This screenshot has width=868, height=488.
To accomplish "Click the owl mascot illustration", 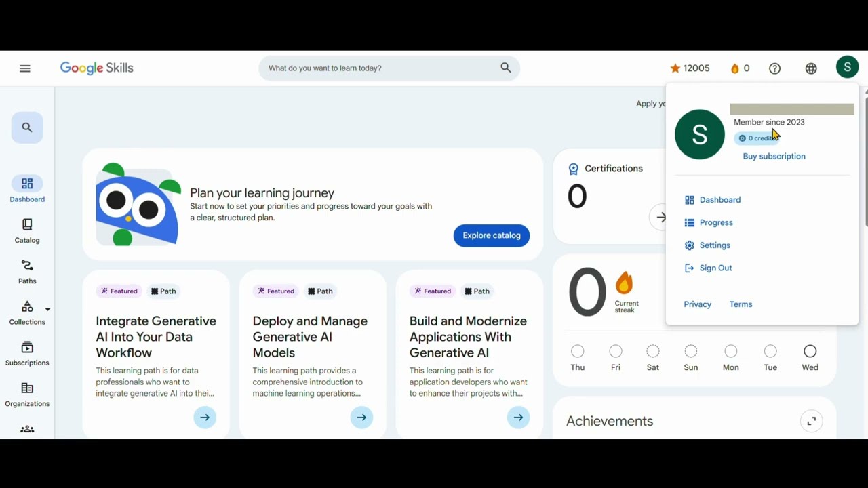I will (x=138, y=204).
